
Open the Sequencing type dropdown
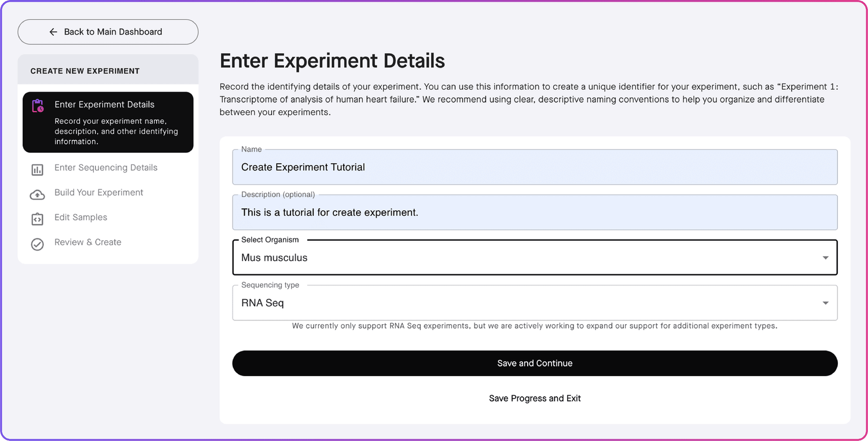pyautogui.click(x=534, y=302)
